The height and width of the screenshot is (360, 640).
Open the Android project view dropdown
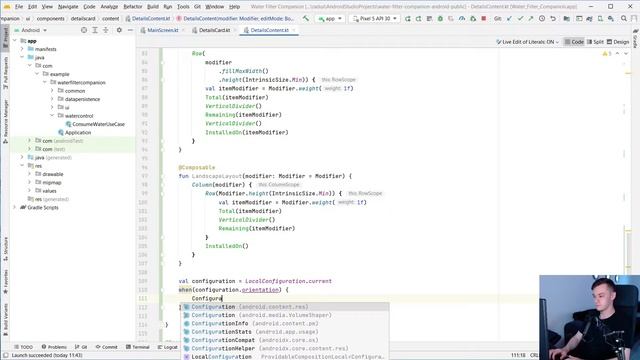31,30
